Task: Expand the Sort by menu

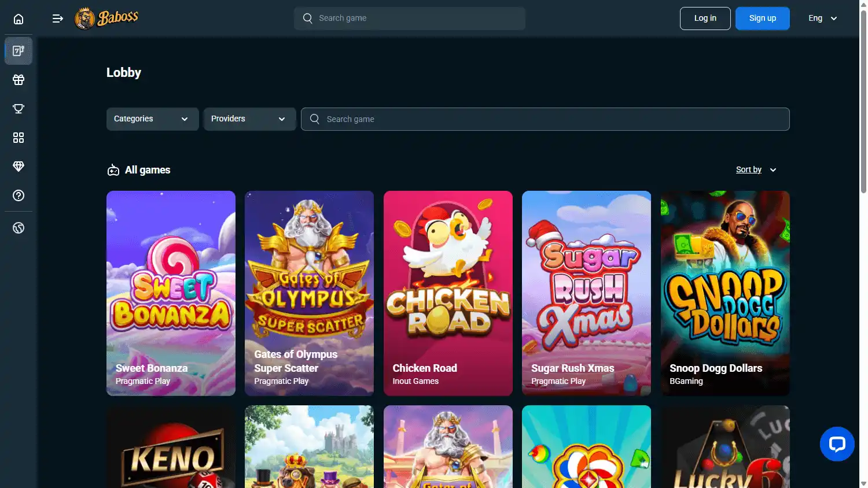Action: [x=756, y=170]
